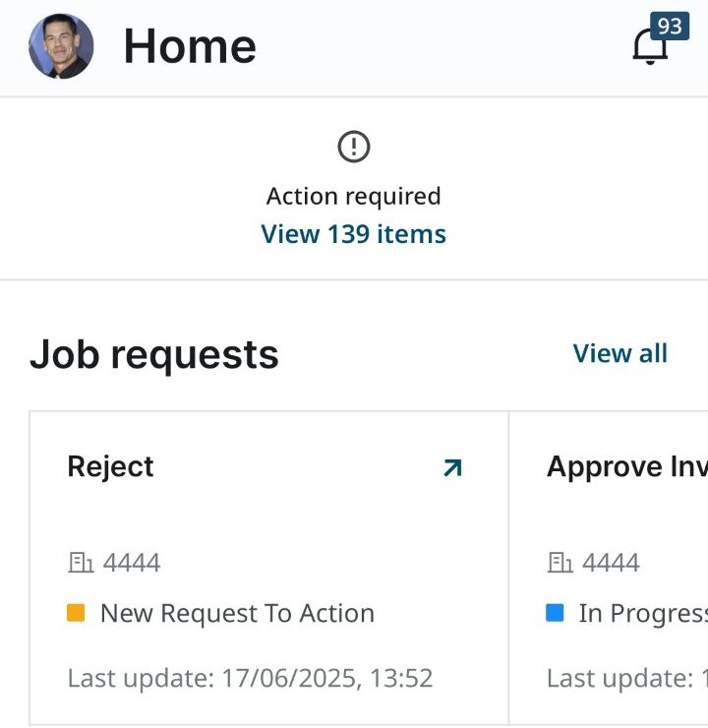This screenshot has height=728, width=708.
Task: Click blue In Progress status square
Action: tap(555, 612)
